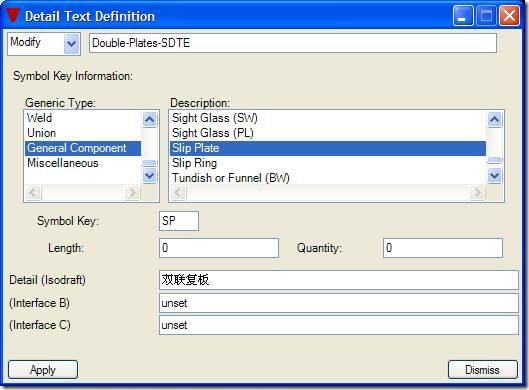Click the Symbol Key SP field
The width and height of the screenshot is (529, 390).
click(x=179, y=221)
